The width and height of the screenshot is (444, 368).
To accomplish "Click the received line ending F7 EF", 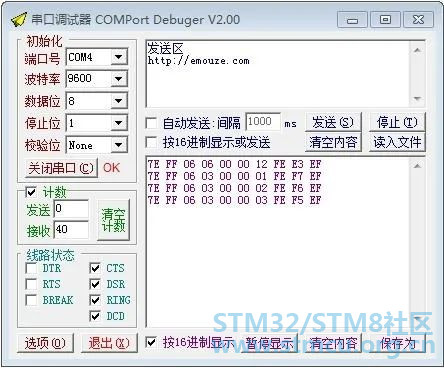I will click(234, 176).
